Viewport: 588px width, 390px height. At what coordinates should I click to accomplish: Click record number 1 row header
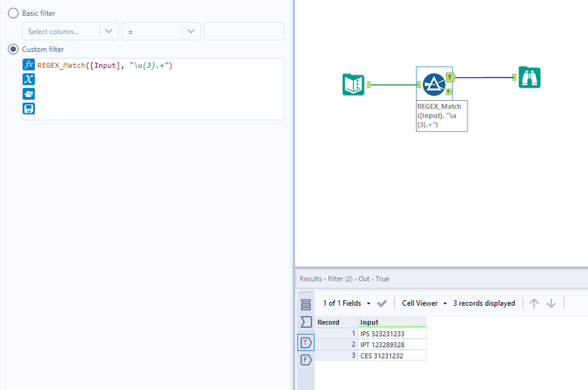pyautogui.click(x=337, y=333)
